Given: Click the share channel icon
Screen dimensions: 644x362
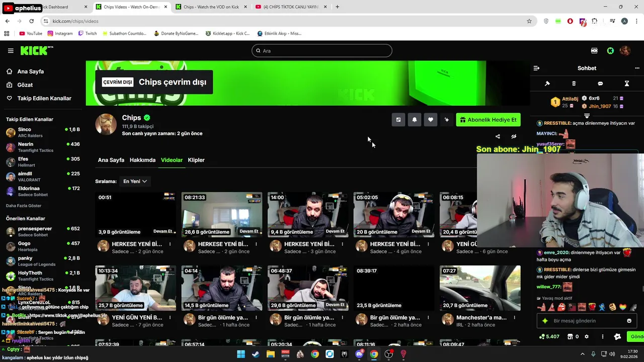Looking at the screenshot, I should (x=498, y=136).
